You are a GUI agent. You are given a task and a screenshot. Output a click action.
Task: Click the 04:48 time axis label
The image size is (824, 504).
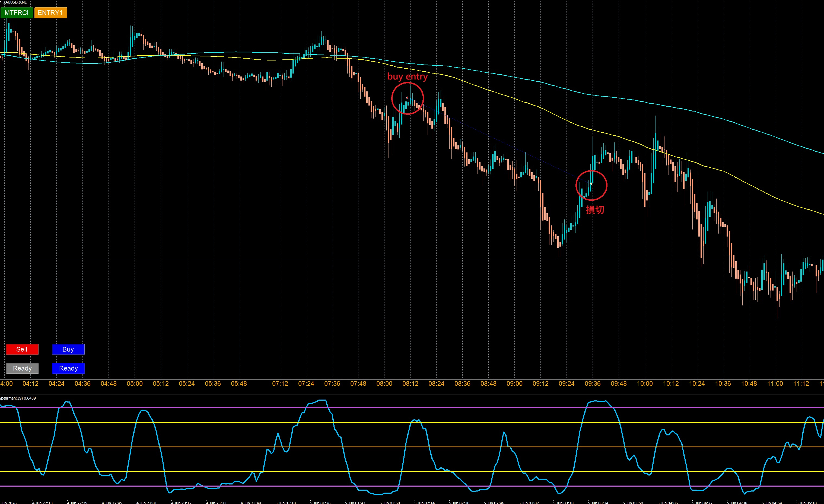click(x=109, y=384)
